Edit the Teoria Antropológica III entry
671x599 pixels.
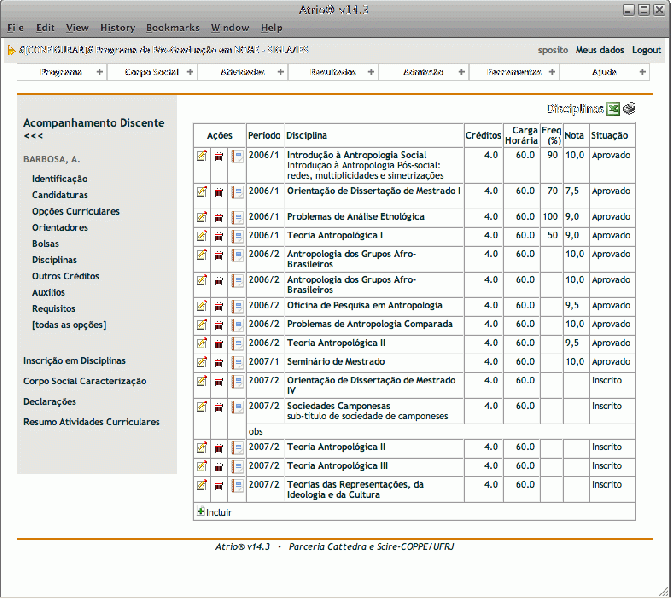point(202,466)
